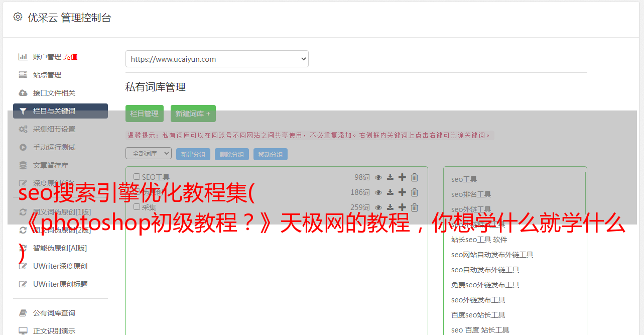Screen dimensions: 644x335
Task: Click the 新建词库 + button
Action: pyautogui.click(x=193, y=114)
